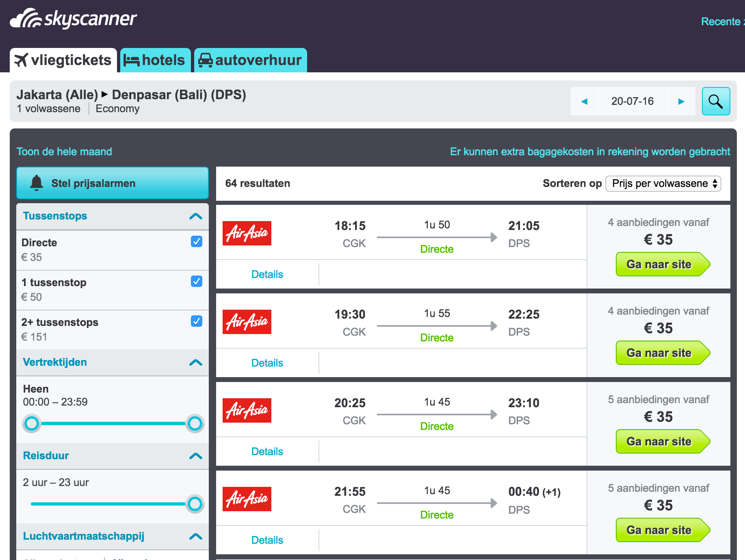Click departure time 18:15

tap(350, 226)
